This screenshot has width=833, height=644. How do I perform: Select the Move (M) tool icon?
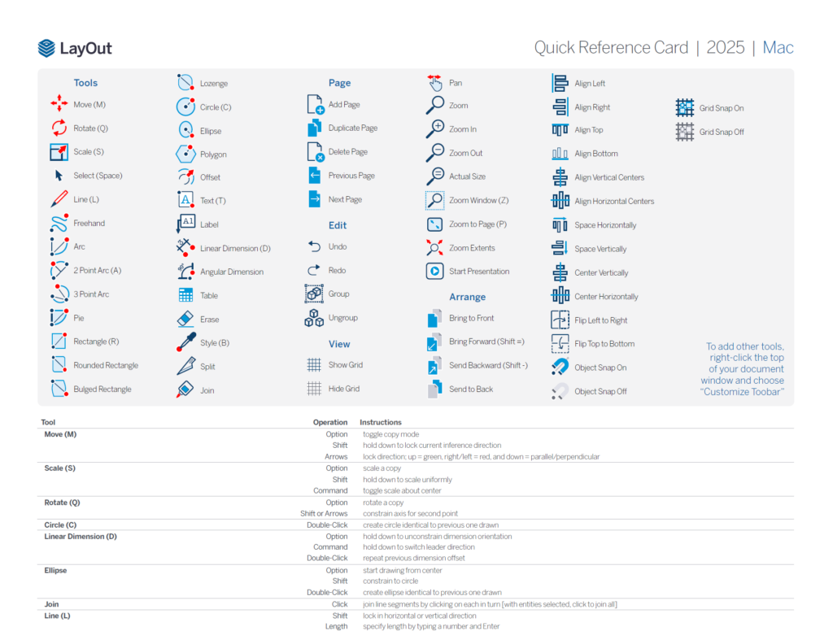pos(59,103)
